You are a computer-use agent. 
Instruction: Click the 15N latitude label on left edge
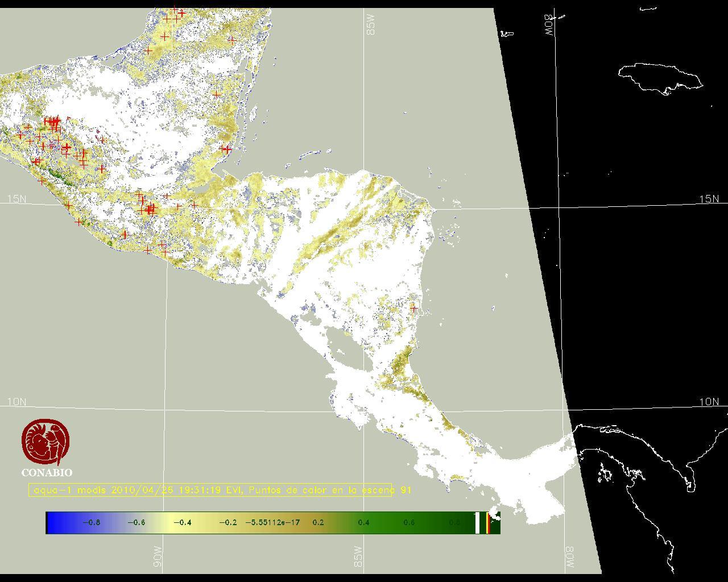tap(16, 199)
